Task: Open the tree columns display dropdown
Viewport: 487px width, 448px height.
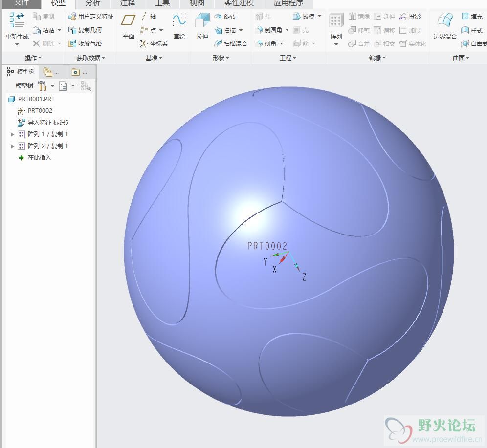Action: point(73,85)
